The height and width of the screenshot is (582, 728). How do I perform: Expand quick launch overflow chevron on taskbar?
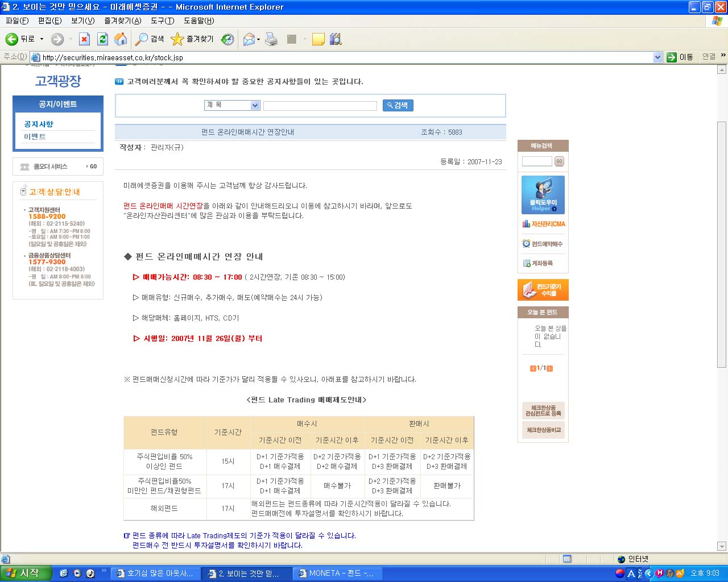(104, 571)
